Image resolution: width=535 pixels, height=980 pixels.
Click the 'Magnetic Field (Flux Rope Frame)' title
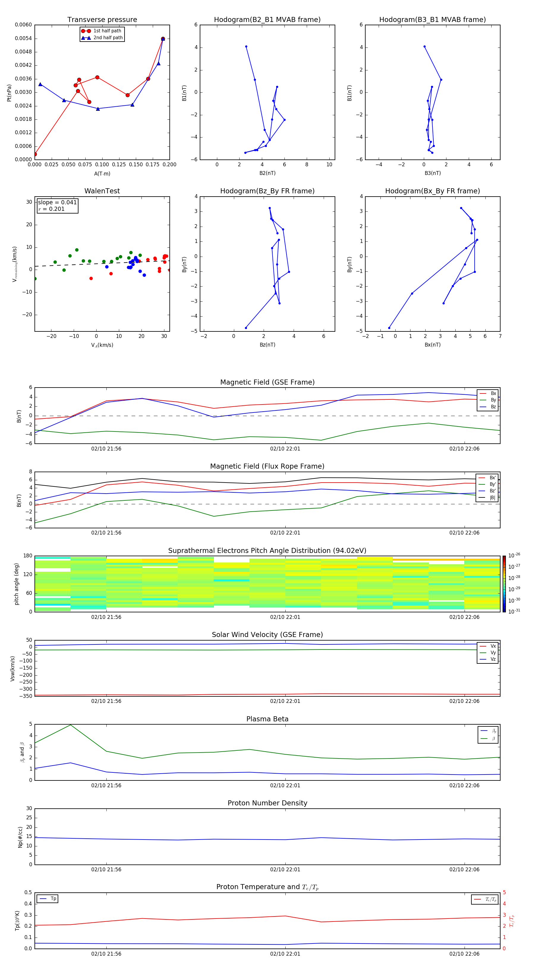pyautogui.click(x=267, y=467)
